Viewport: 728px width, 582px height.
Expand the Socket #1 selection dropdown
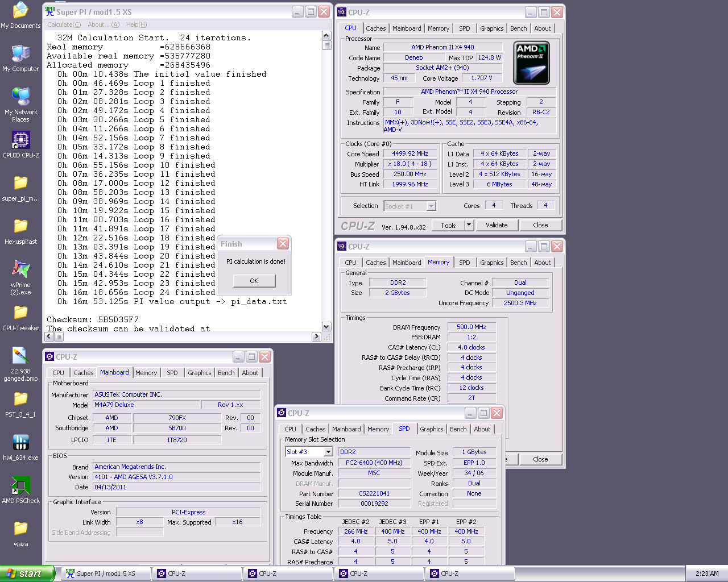point(431,206)
